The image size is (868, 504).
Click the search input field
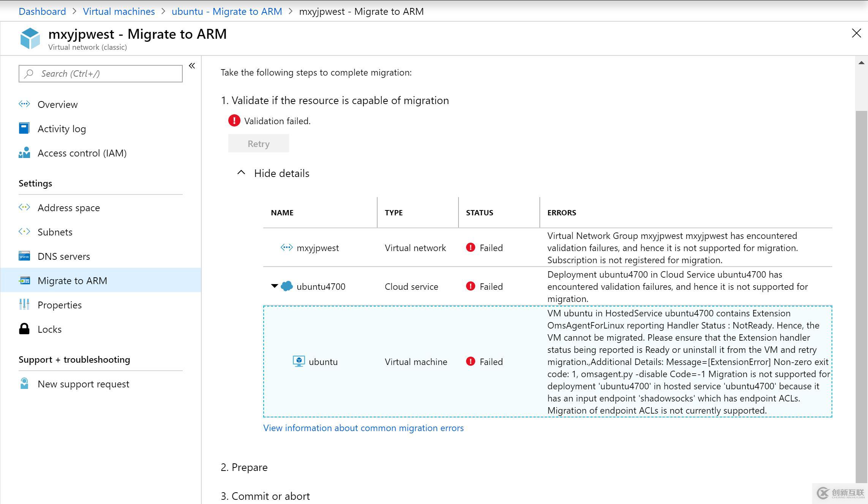point(101,73)
